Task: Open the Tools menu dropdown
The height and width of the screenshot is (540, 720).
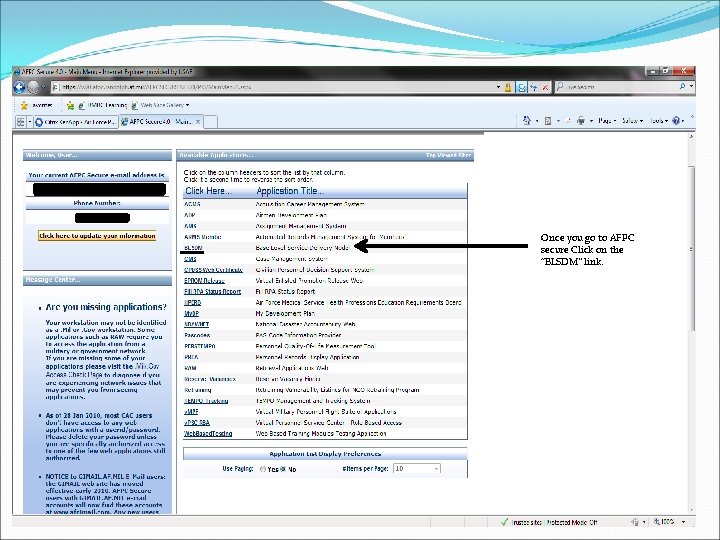Action: click(659, 121)
